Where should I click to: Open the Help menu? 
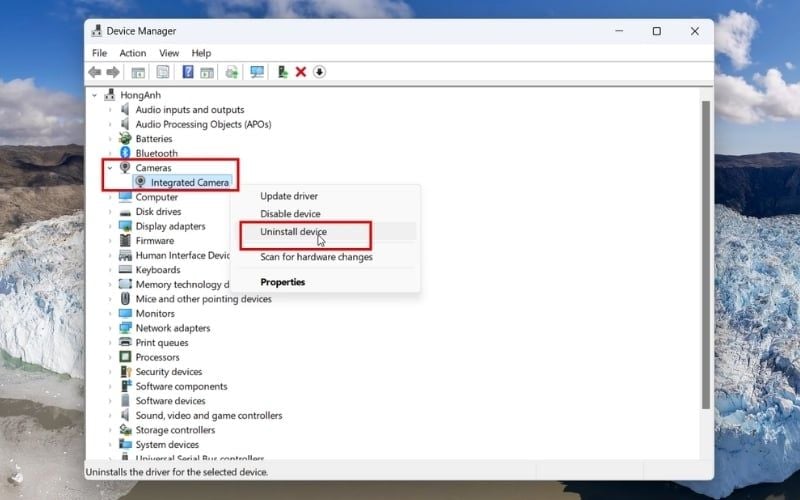tap(201, 53)
